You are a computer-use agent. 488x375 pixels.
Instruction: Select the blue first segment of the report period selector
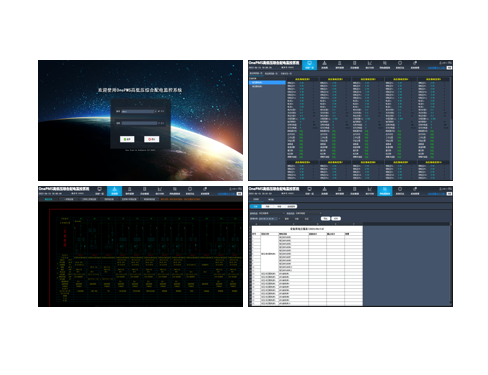[x=256, y=206]
